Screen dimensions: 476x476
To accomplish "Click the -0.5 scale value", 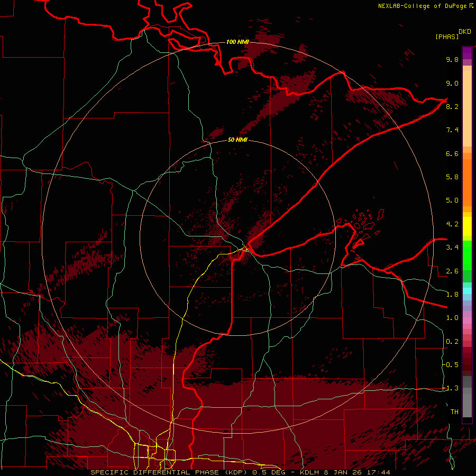I will click(451, 365).
